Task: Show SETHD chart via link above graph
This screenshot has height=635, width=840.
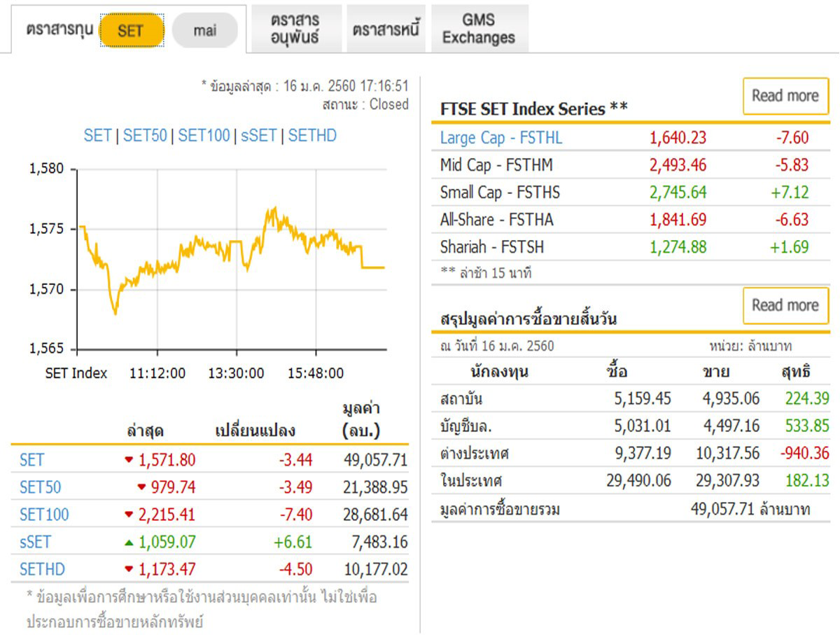Action: [312, 135]
